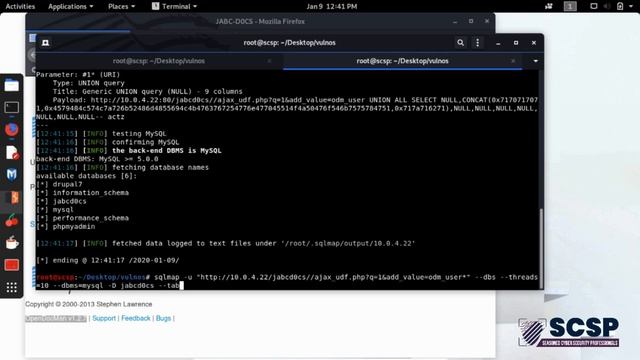Open the terminal tab list dropdown

click(x=536, y=61)
